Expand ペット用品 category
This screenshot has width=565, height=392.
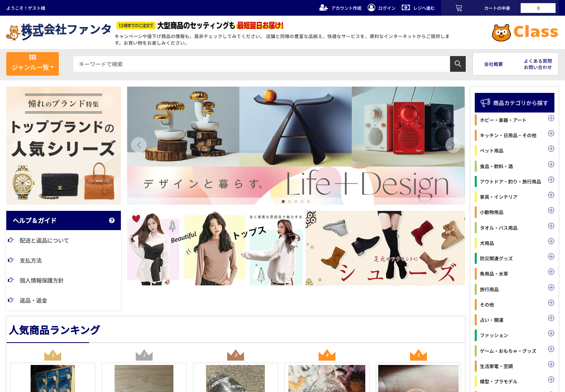pyautogui.click(x=551, y=149)
